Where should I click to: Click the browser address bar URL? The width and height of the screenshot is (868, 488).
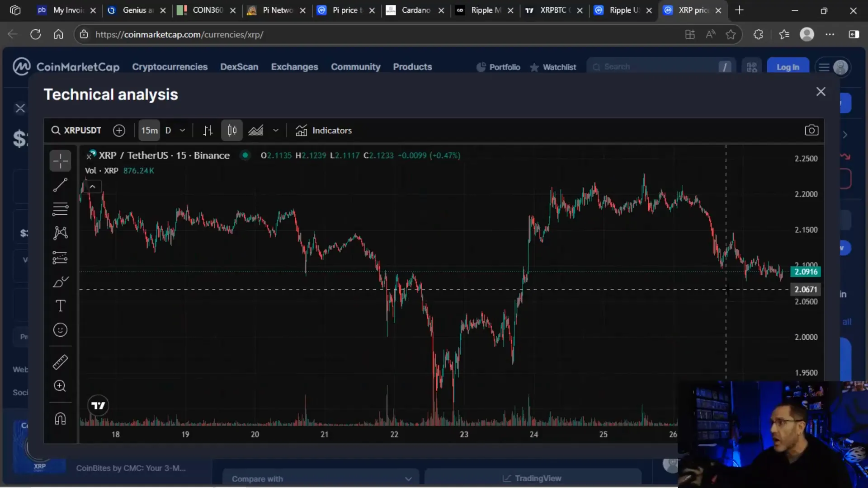pyautogui.click(x=179, y=34)
